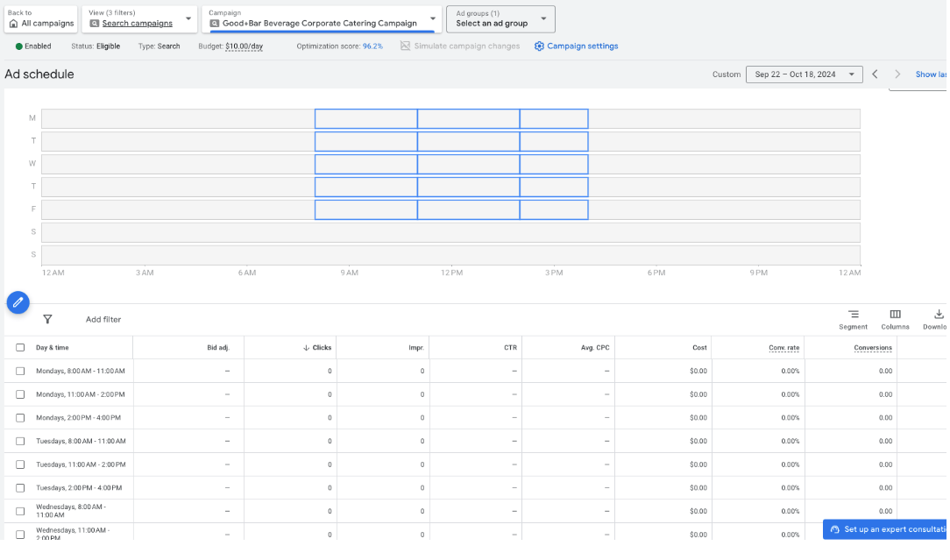
Task: Click the Add filter field
Action: click(x=103, y=320)
